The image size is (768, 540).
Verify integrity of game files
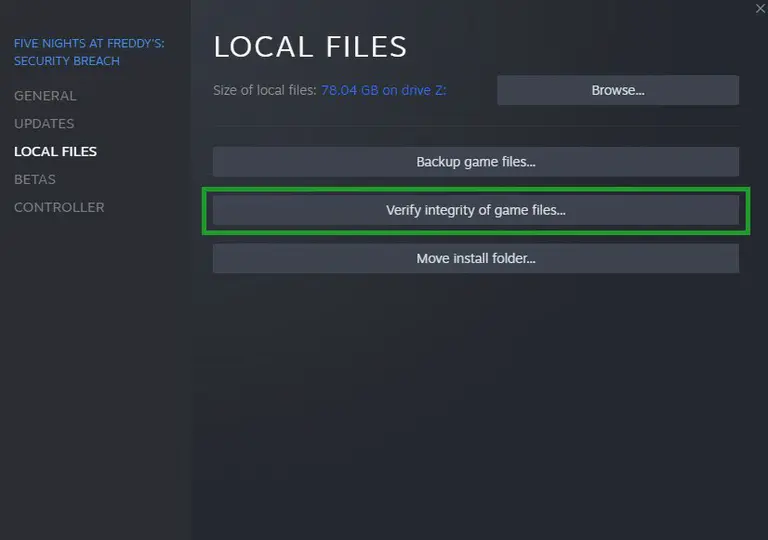[476, 210]
